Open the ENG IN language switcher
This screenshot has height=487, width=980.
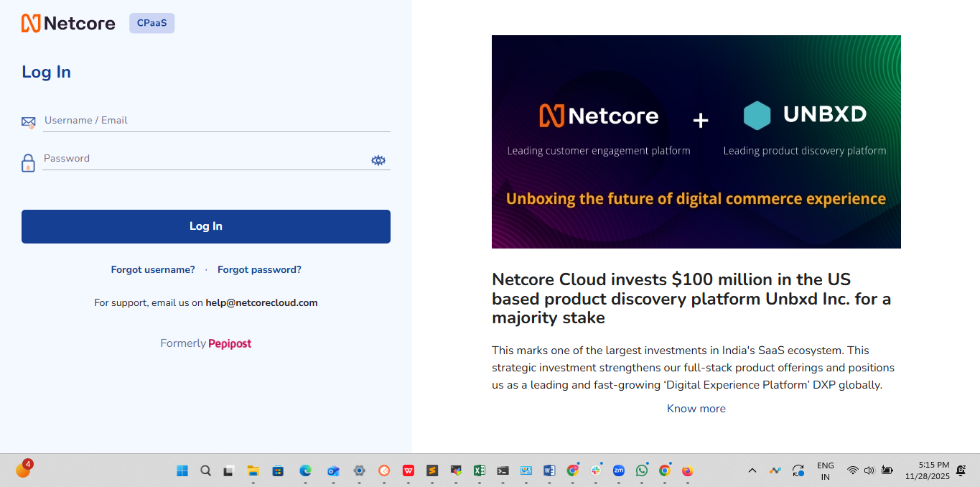[826, 470]
